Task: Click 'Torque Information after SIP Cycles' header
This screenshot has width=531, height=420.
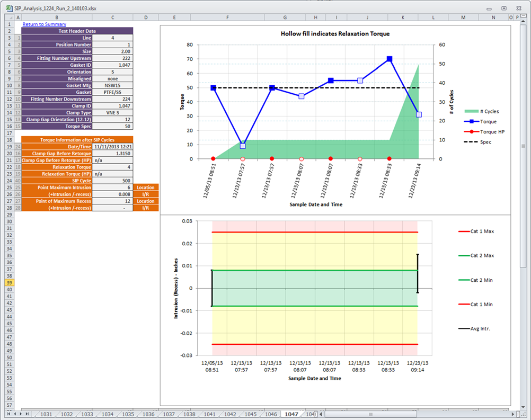Action: pyautogui.click(x=77, y=140)
